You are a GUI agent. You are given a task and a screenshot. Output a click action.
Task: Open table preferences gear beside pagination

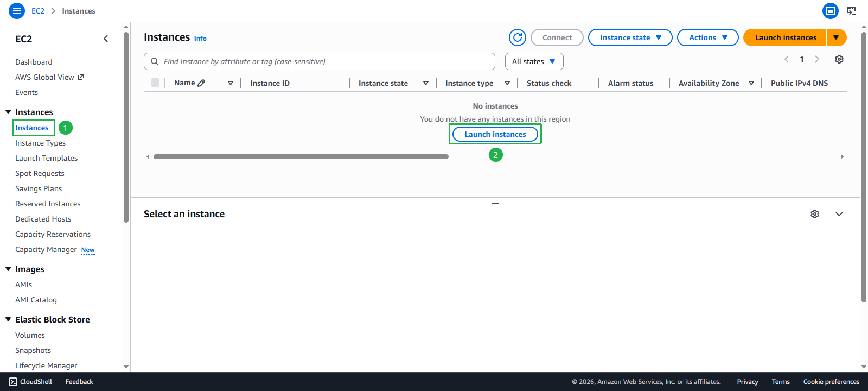click(839, 59)
